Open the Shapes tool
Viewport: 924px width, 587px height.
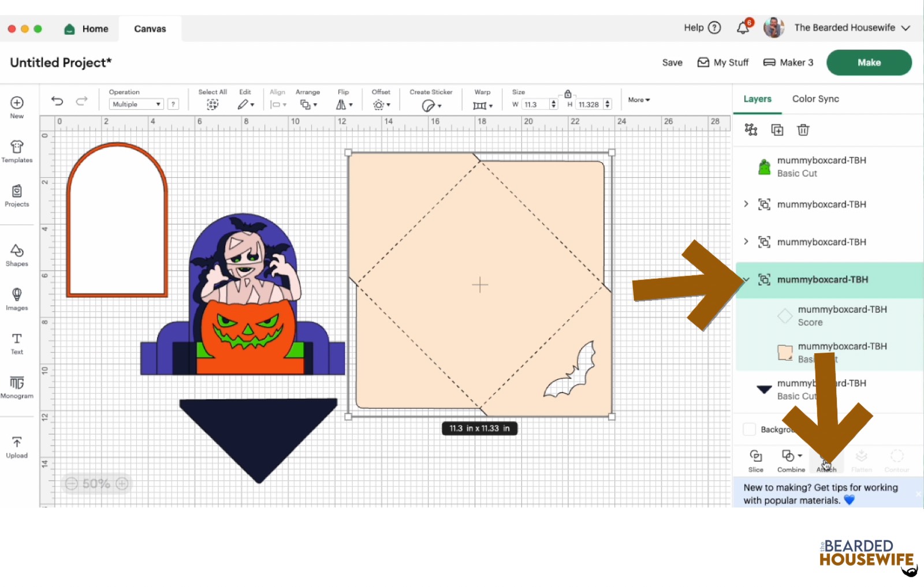(17, 255)
